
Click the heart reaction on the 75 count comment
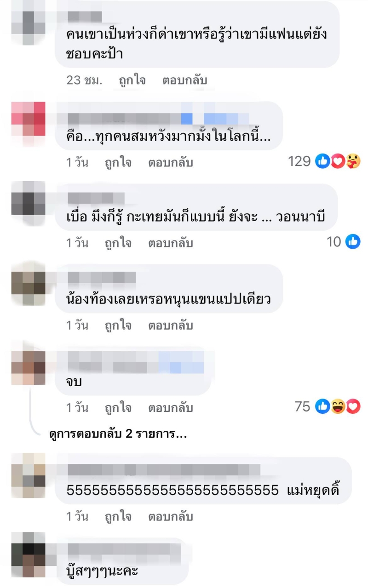(x=353, y=406)
